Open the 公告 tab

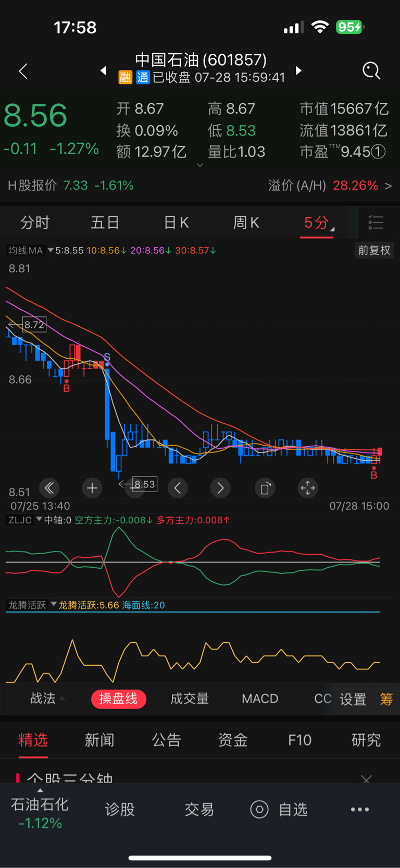[x=167, y=740]
